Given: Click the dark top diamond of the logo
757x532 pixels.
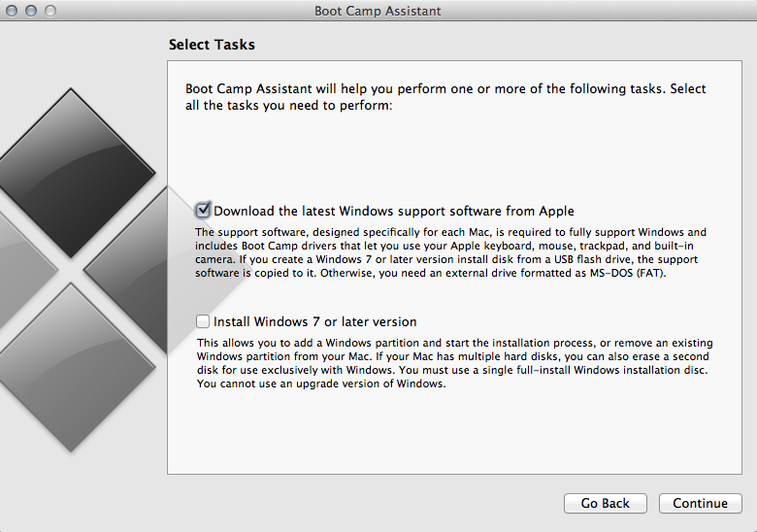Looking at the screenshot, I should 73,160.
